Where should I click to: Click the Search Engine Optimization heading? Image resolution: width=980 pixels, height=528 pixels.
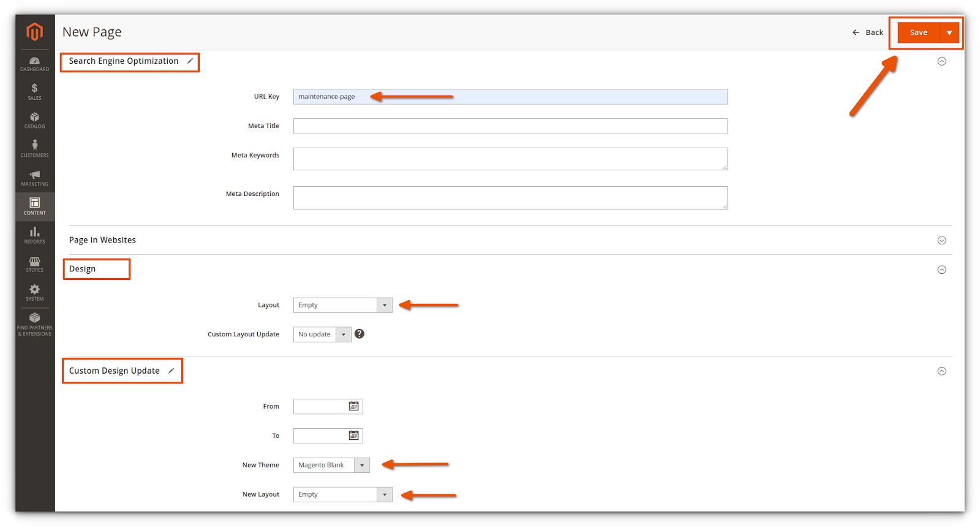point(124,61)
